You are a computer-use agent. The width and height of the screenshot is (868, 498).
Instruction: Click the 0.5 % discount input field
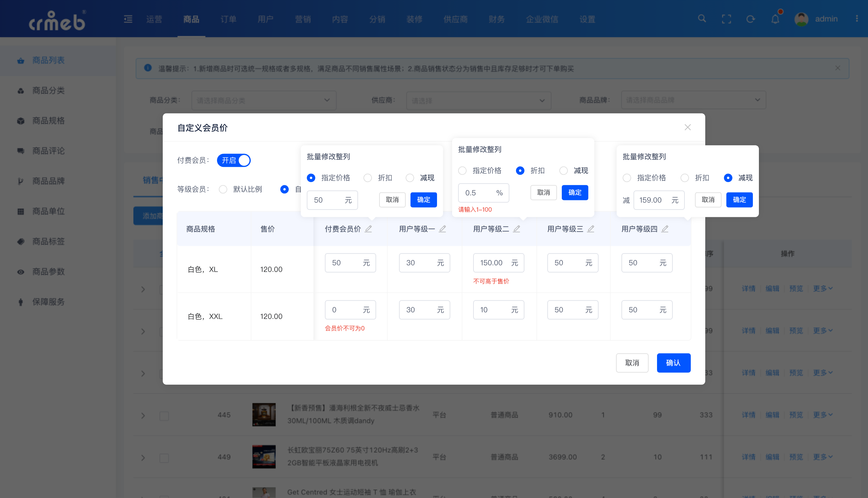[483, 193]
